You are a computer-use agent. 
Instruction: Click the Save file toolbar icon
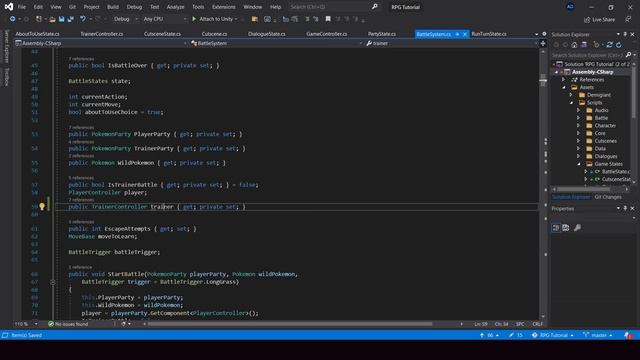pos(62,19)
